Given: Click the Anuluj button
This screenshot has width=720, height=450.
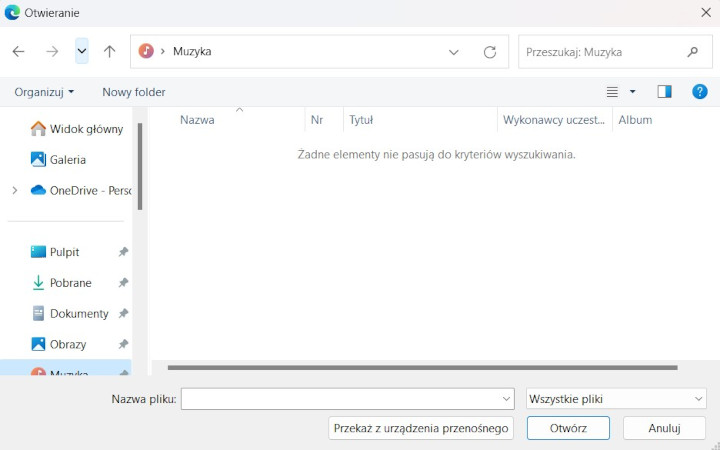Looking at the screenshot, I should 664,428.
